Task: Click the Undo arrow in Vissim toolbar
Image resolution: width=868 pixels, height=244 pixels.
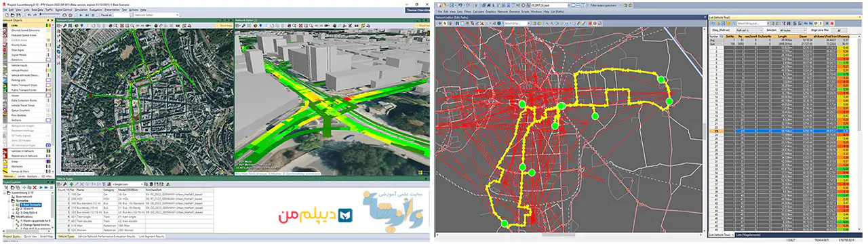Action: 29,15
